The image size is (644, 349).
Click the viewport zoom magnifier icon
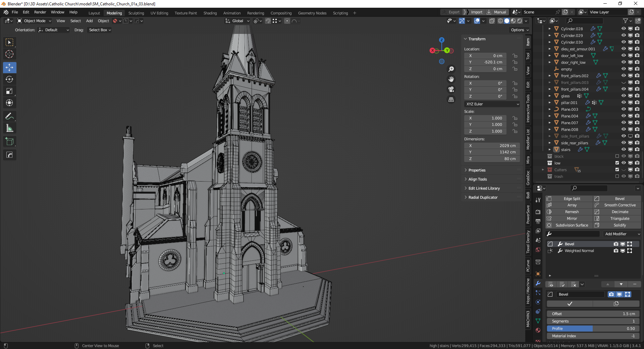[451, 69]
